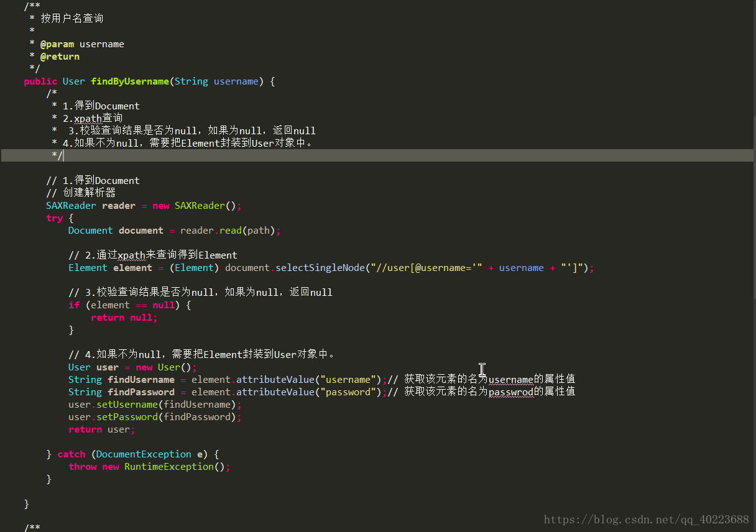Click the "//user[@username='" XPath string
Screen dimensions: 756x532
[425, 268]
